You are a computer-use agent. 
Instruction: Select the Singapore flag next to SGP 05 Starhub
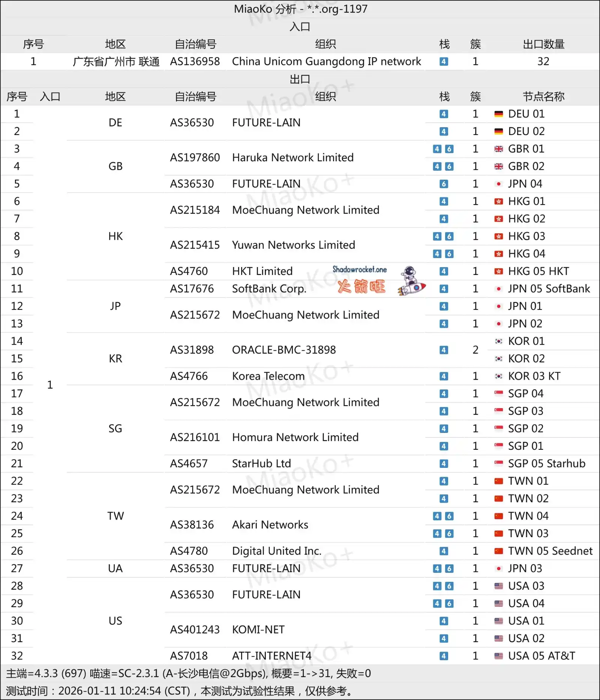coord(499,463)
